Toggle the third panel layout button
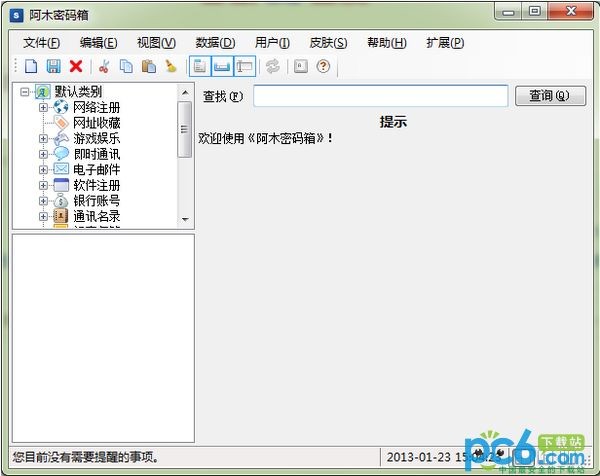The width and height of the screenshot is (600, 476). (245, 66)
